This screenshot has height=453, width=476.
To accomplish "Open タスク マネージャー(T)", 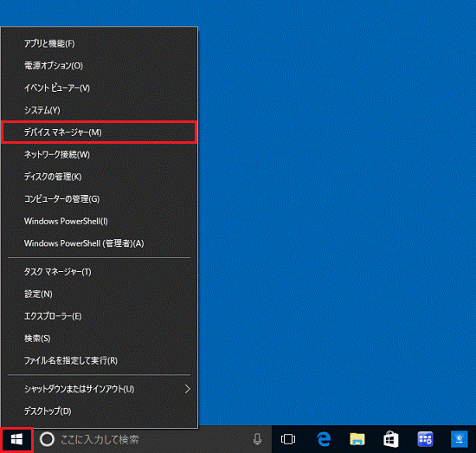I will click(100, 272).
